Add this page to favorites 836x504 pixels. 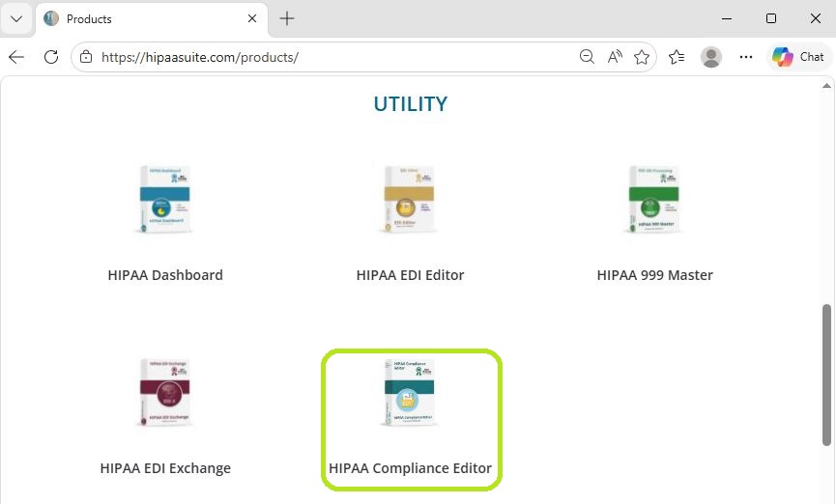pos(642,56)
